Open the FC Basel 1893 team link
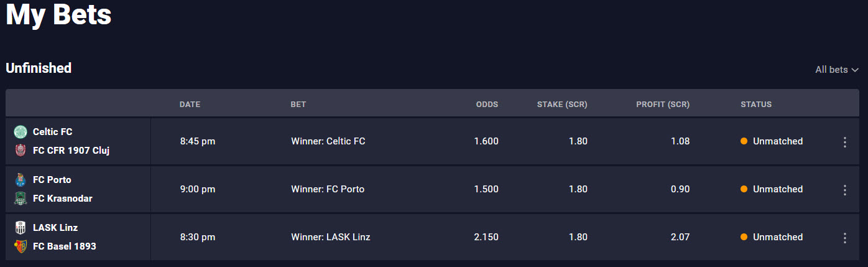Screen dimensions: 868x267 point(64,246)
